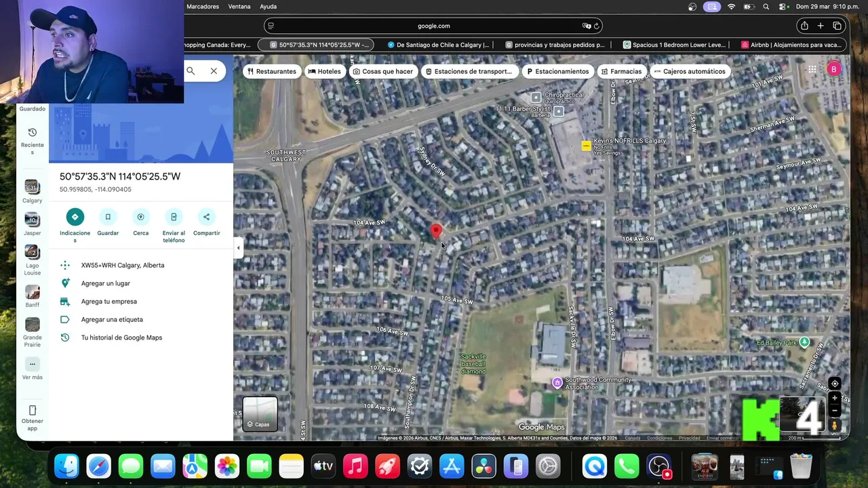Screen dimensions: 868x488
Task: Open Spotlight search in menu bar
Action: coord(766,7)
